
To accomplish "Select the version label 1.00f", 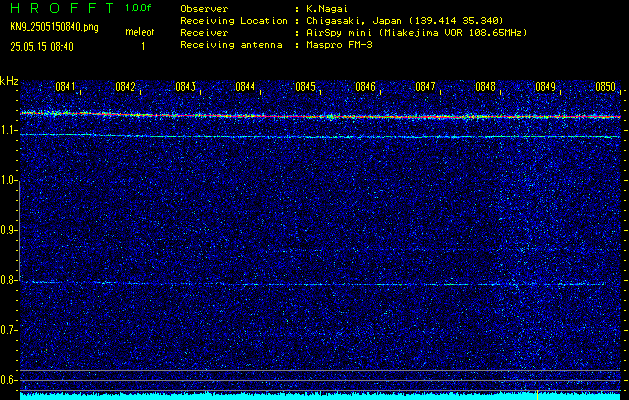I will [138, 8].
